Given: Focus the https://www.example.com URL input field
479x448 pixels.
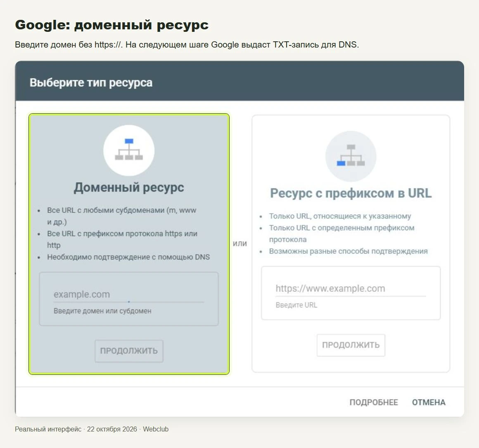Looking at the screenshot, I should pos(351,288).
